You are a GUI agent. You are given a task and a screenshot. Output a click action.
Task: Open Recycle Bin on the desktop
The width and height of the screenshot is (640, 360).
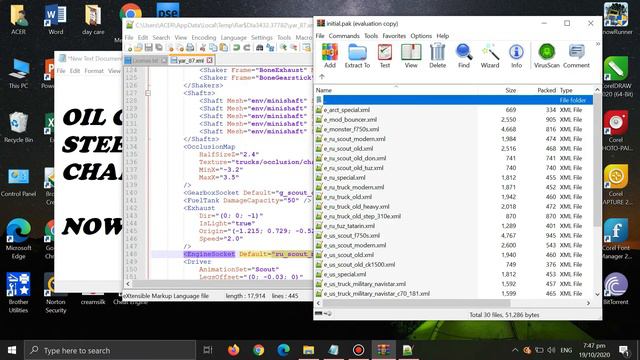tap(18, 128)
